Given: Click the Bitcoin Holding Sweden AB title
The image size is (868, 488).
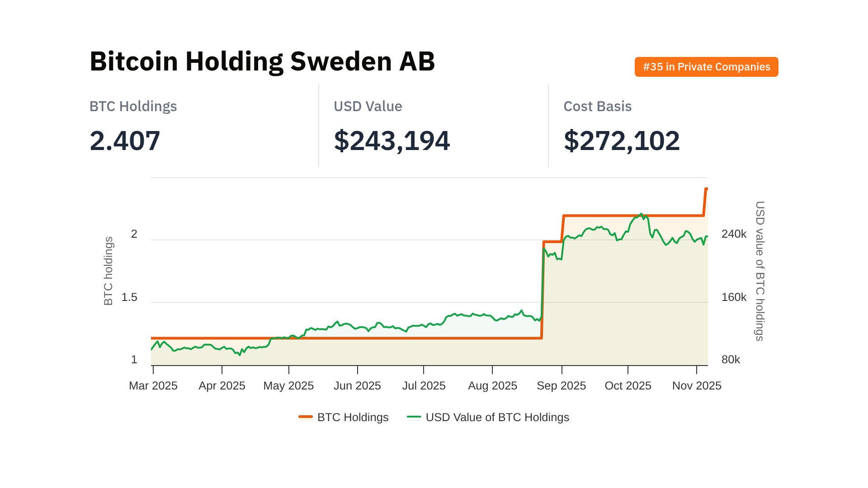Looking at the screenshot, I should pos(262,61).
